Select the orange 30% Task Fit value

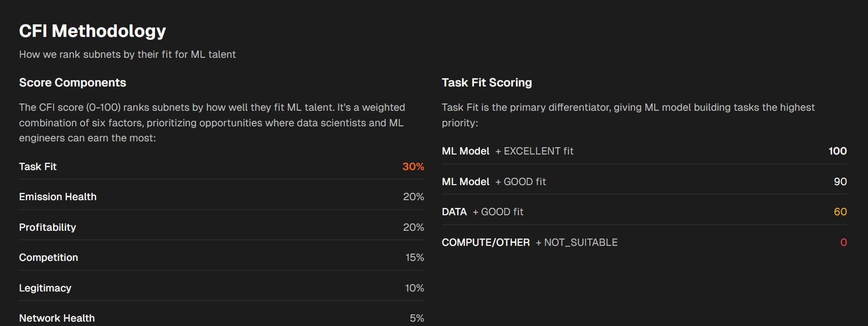pos(413,167)
